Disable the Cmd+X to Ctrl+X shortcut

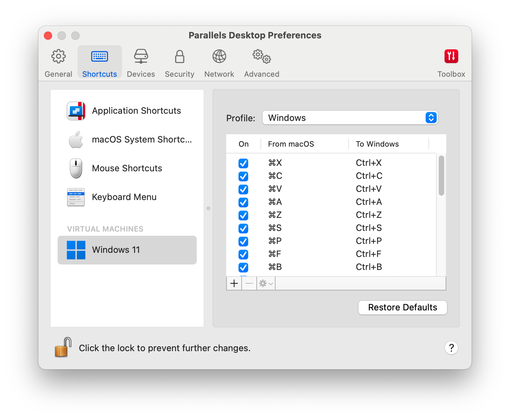click(x=243, y=163)
